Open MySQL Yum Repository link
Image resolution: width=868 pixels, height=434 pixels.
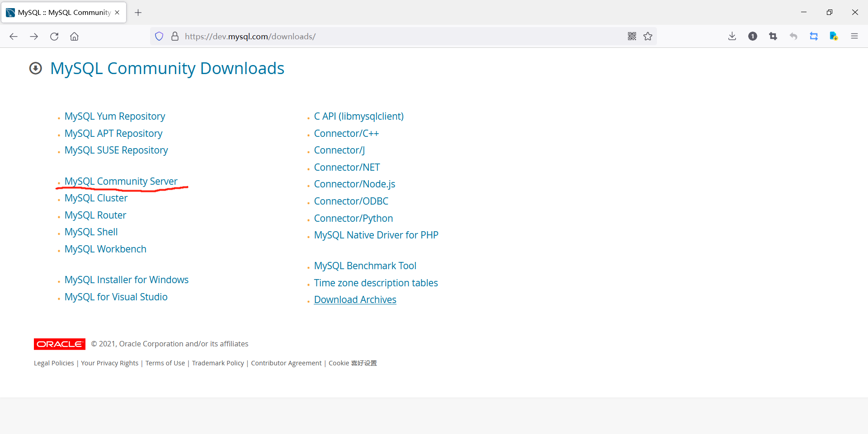115,117
